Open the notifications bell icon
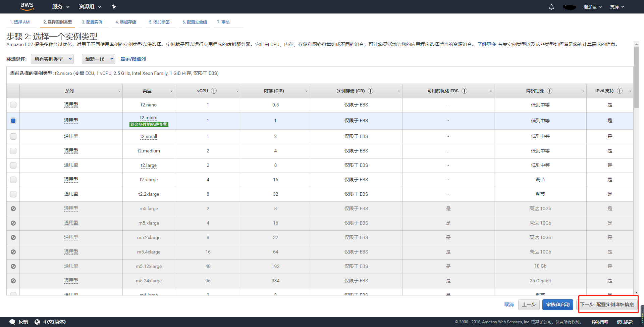Screen dimensions: 644x327 (551, 7)
